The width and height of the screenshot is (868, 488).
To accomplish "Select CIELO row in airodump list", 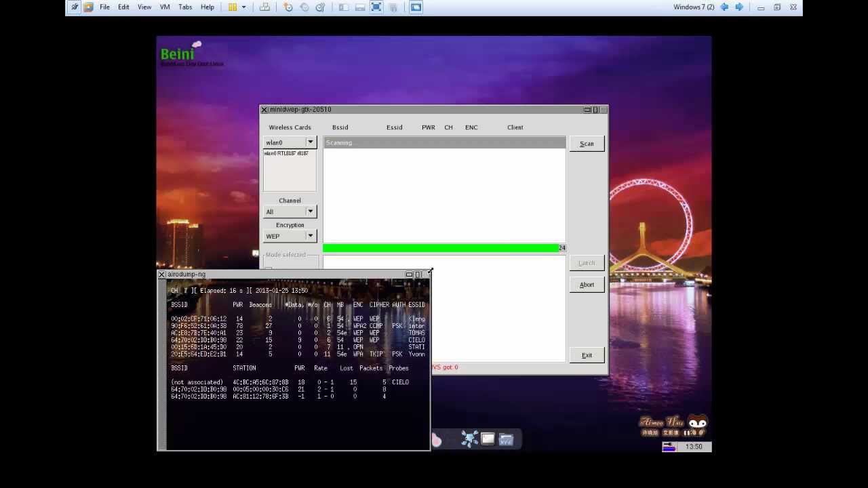I will click(x=298, y=340).
